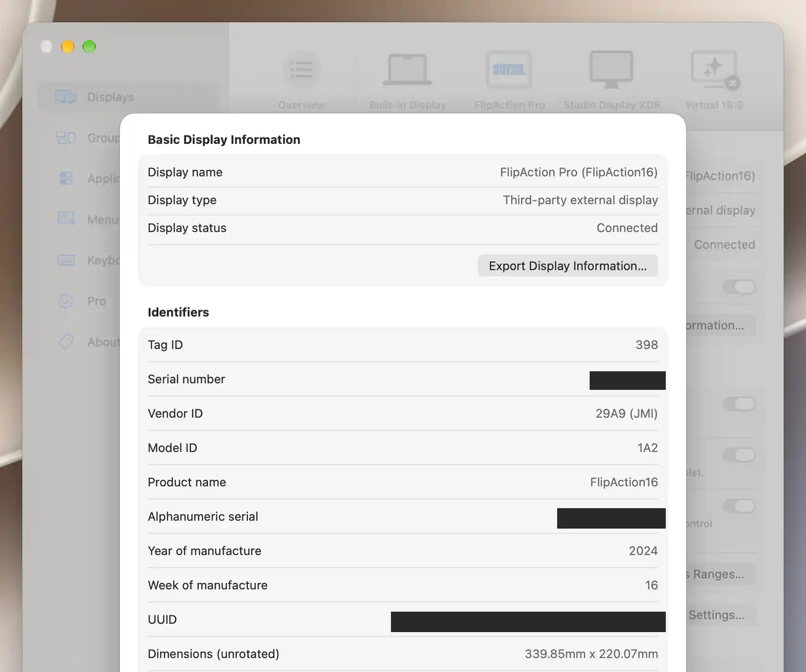Click the Pro checkmark badge icon

(66, 301)
